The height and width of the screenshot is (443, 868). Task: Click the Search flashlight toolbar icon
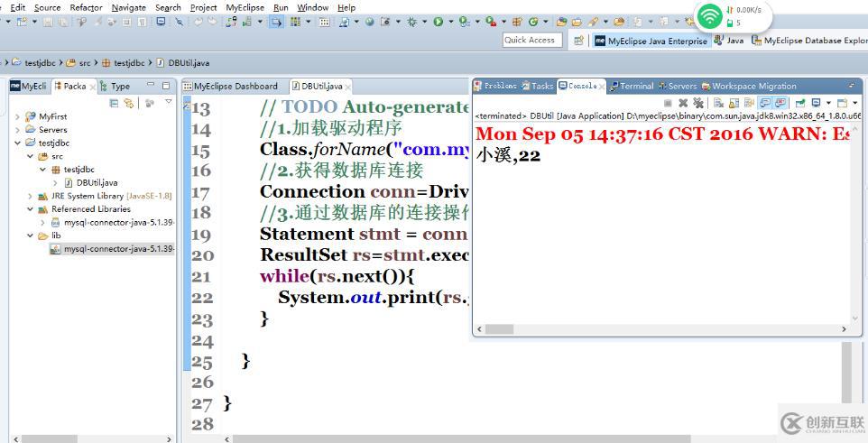click(593, 22)
